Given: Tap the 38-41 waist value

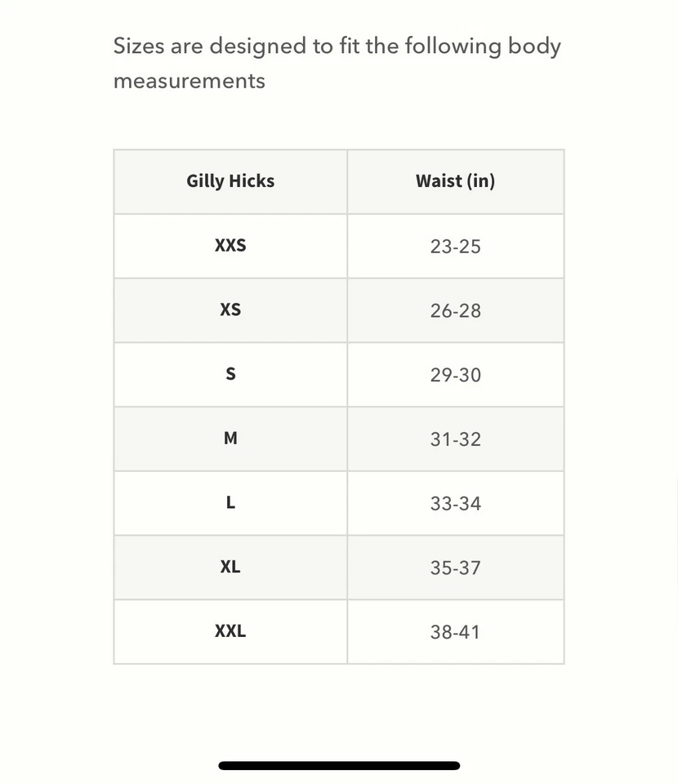Looking at the screenshot, I should 455,632.
